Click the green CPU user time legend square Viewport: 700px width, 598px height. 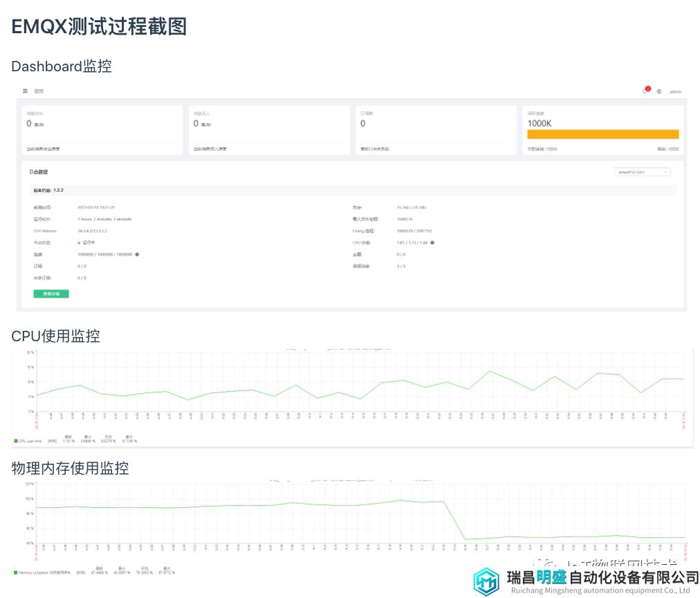coord(16,441)
